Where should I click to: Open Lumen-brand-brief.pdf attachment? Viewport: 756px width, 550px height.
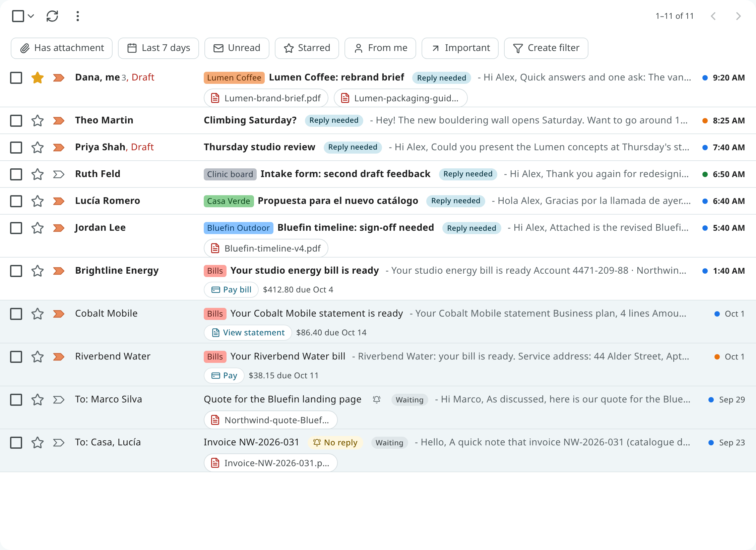(x=266, y=98)
